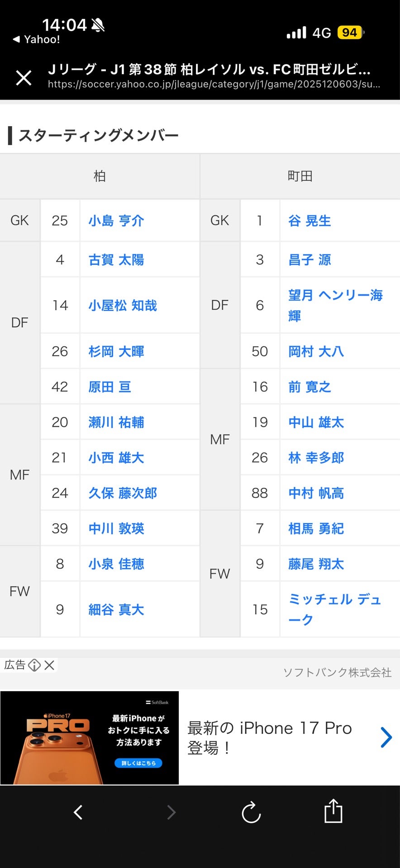Tap the browser back arrow
Image resolution: width=400 pixels, height=868 pixels.
tap(78, 812)
